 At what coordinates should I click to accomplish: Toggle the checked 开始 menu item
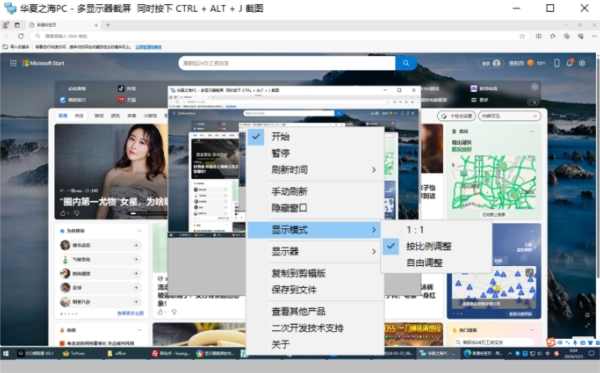tap(316, 137)
